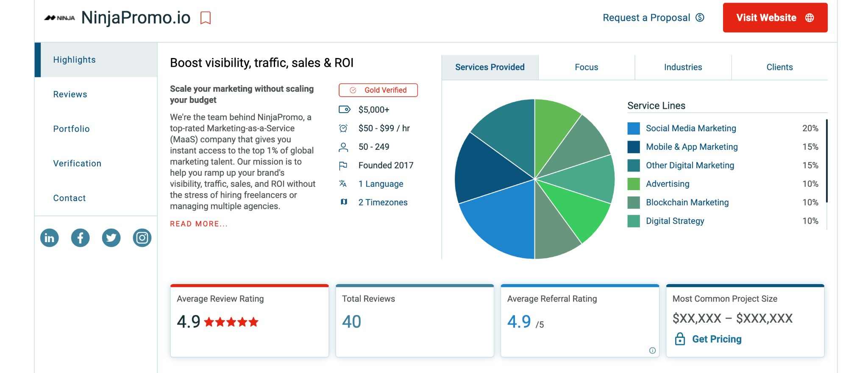Go to Portfolio in the side navigation
This screenshot has width=868, height=373.
click(96, 129)
